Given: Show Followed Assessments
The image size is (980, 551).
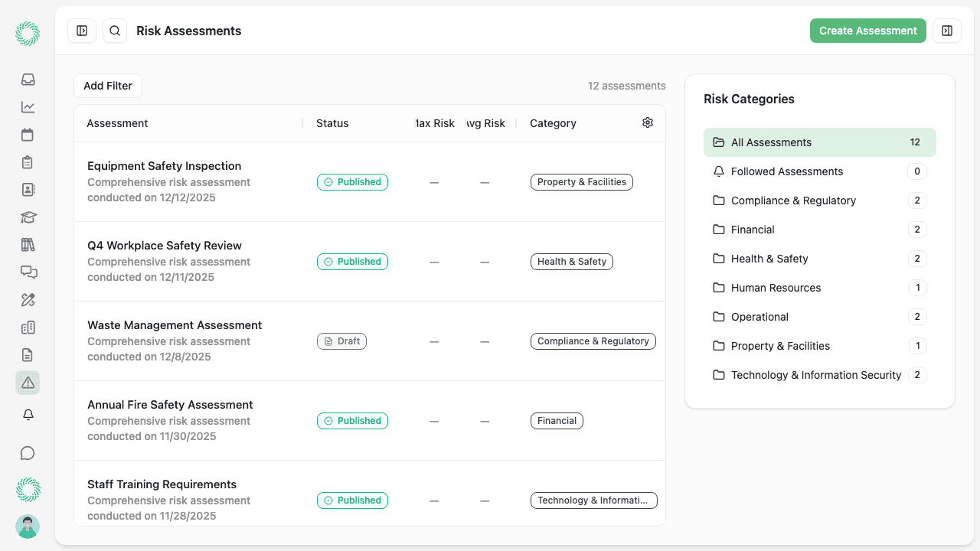Looking at the screenshot, I should pos(786,171).
